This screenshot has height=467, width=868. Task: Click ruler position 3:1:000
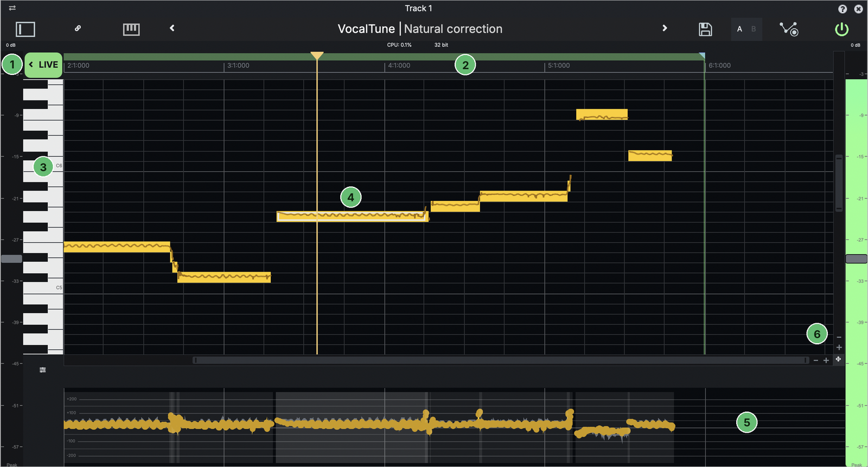[x=238, y=66]
